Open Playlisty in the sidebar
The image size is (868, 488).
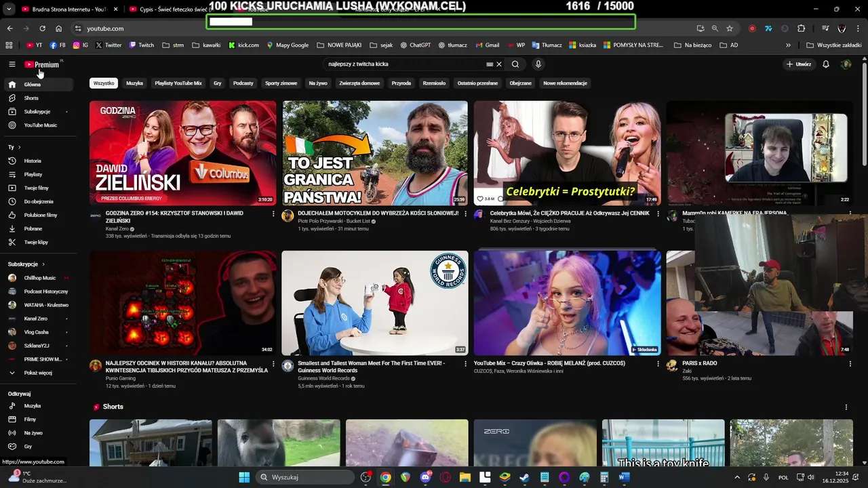click(x=38, y=175)
